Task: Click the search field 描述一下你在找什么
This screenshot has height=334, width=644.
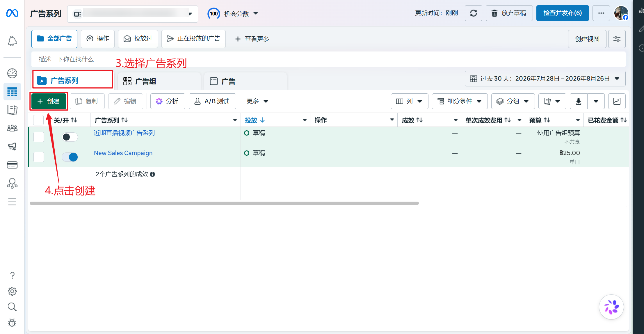Action: coord(328,59)
